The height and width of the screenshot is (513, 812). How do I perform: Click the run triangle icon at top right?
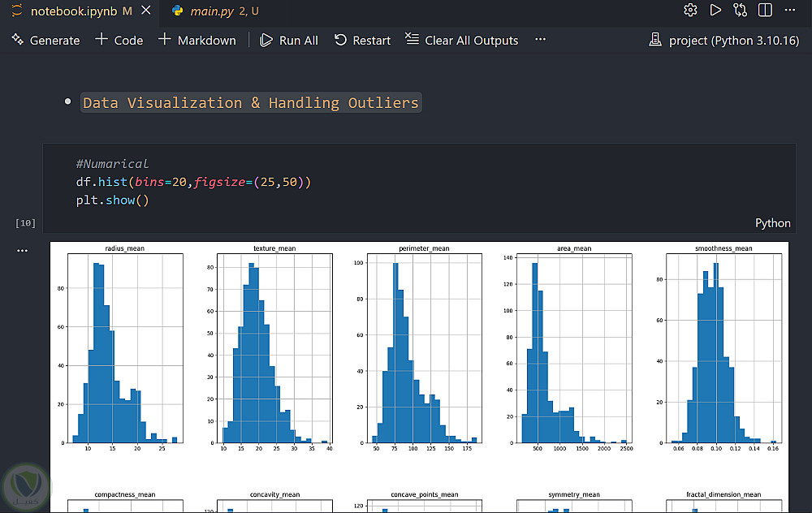pyautogui.click(x=715, y=11)
